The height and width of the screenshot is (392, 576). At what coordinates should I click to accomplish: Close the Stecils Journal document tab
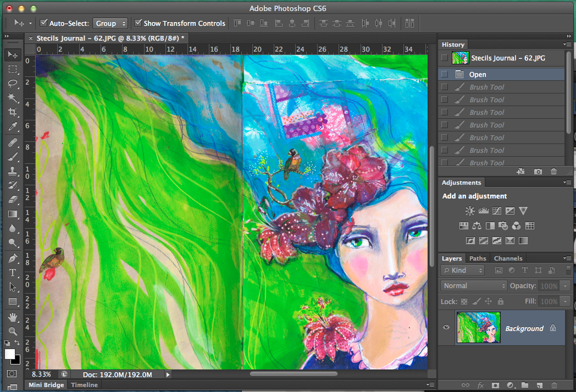(30, 38)
